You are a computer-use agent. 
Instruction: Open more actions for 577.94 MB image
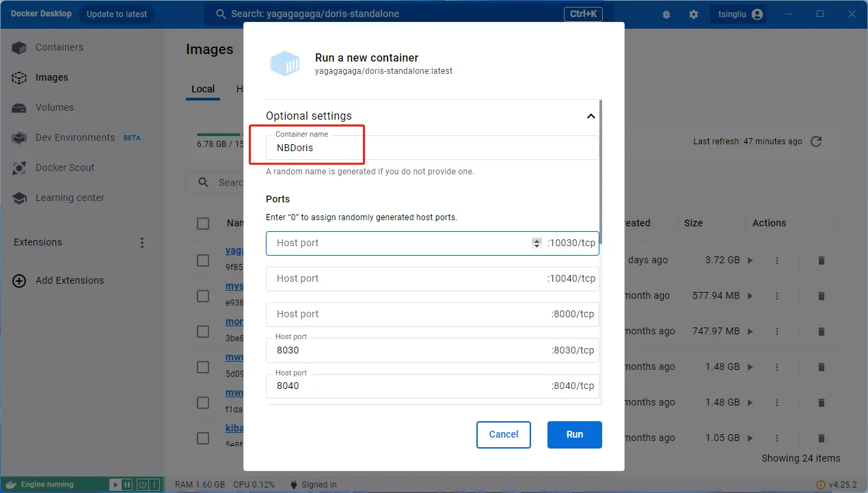coord(776,296)
